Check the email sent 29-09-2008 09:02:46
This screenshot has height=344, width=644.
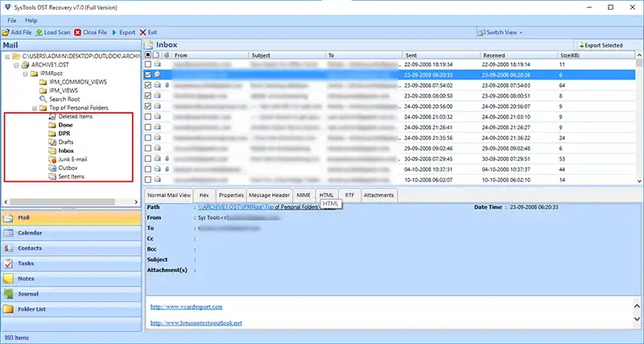click(148, 148)
